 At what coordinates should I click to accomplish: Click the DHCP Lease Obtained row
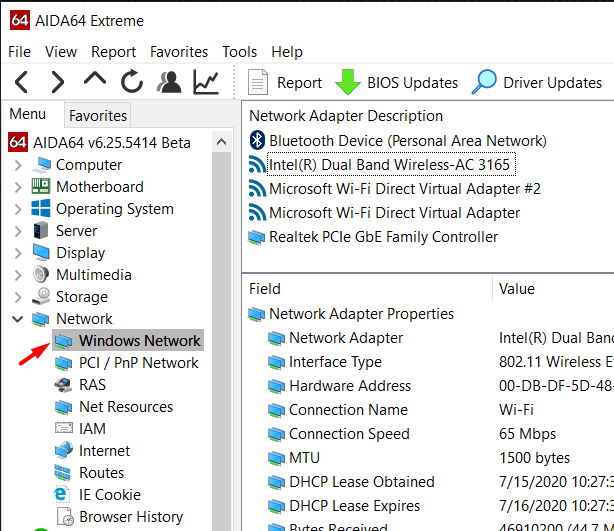pyautogui.click(x=361, y=482)
